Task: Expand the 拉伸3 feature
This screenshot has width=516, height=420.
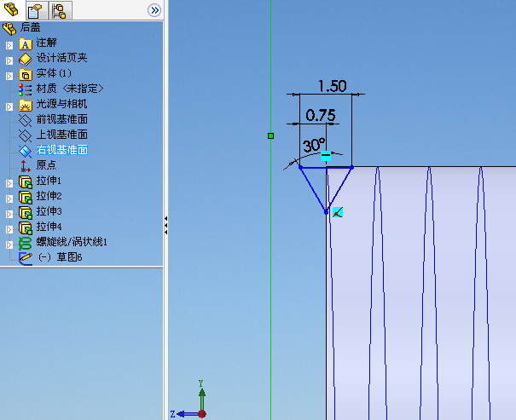Action: pyautogui.click(x=9, y=215)
